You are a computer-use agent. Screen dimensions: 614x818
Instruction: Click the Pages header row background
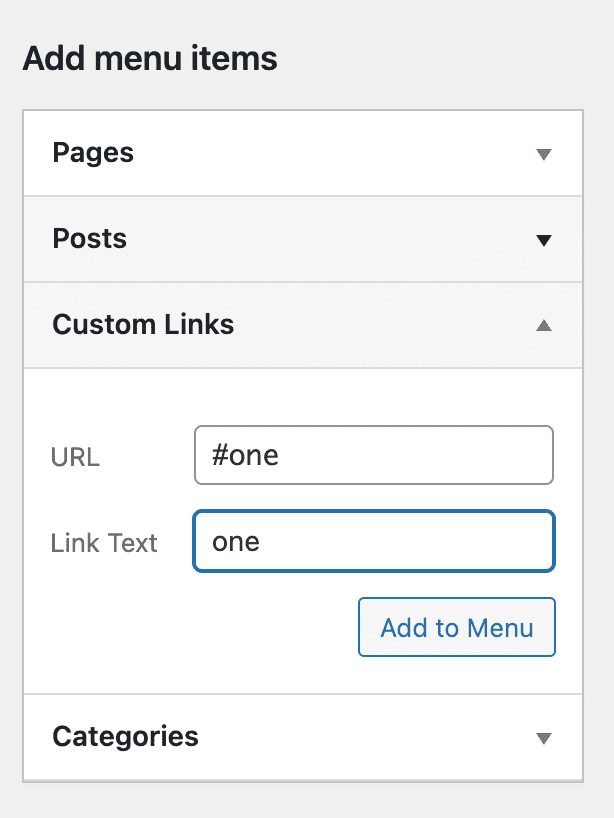click(330, 153)
